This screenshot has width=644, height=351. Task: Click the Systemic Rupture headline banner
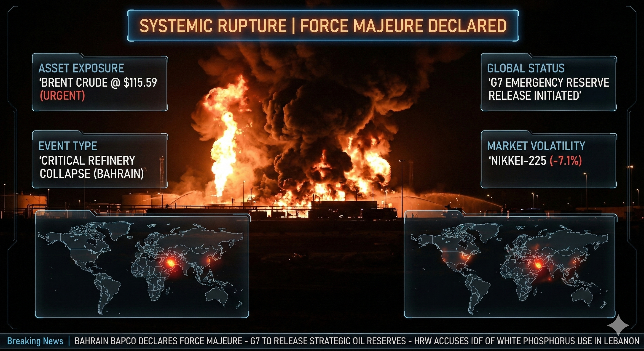point(323,26)
